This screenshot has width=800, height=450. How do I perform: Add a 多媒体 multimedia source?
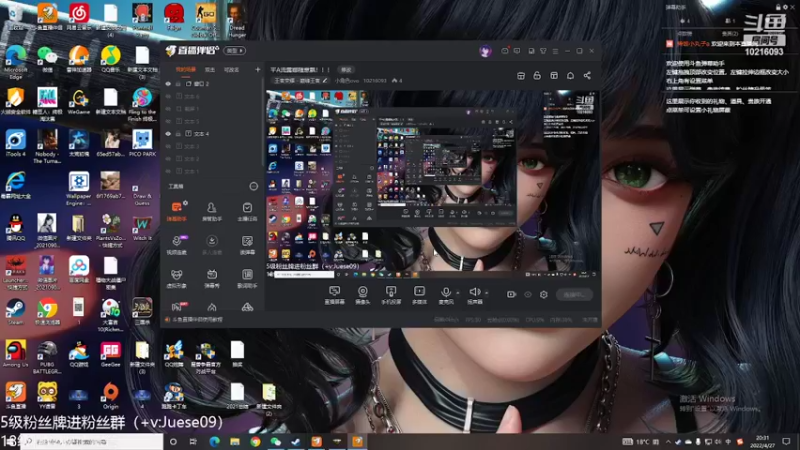[x=419, y=294]
